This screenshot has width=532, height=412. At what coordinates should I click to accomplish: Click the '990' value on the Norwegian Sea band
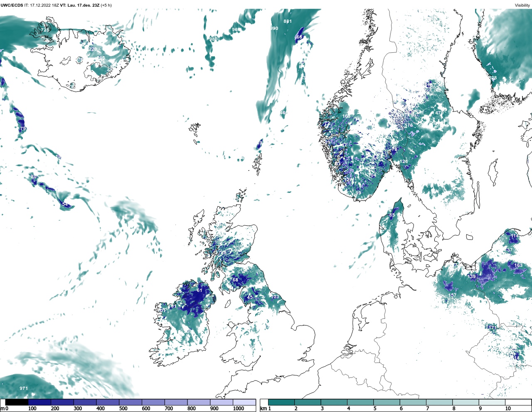[x=274, y=28]
